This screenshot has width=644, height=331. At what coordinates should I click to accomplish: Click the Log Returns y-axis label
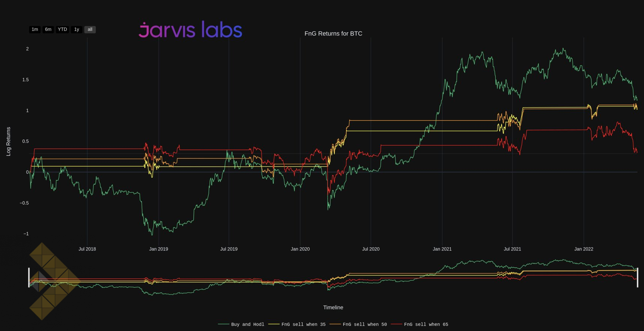8,141
